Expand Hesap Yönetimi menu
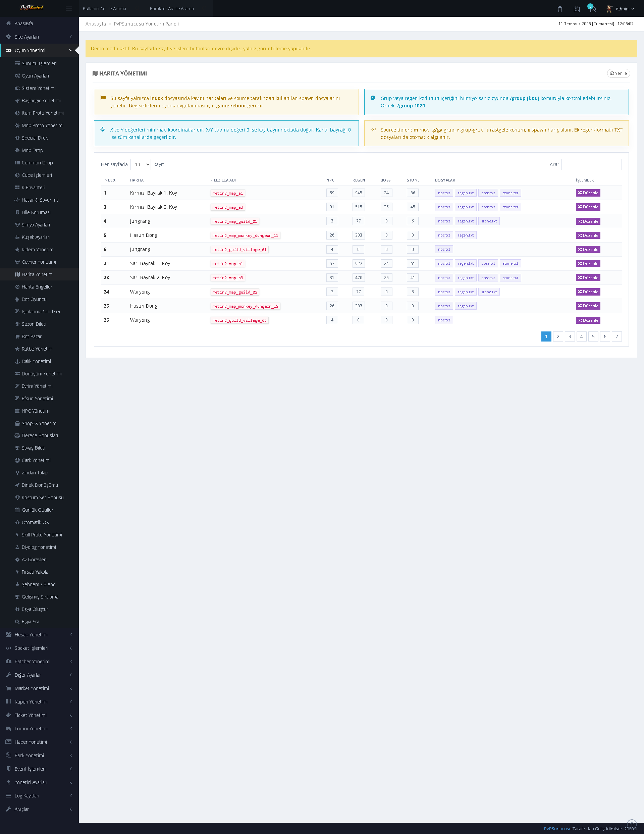The image size is (644, 834). tap(39, 635)
